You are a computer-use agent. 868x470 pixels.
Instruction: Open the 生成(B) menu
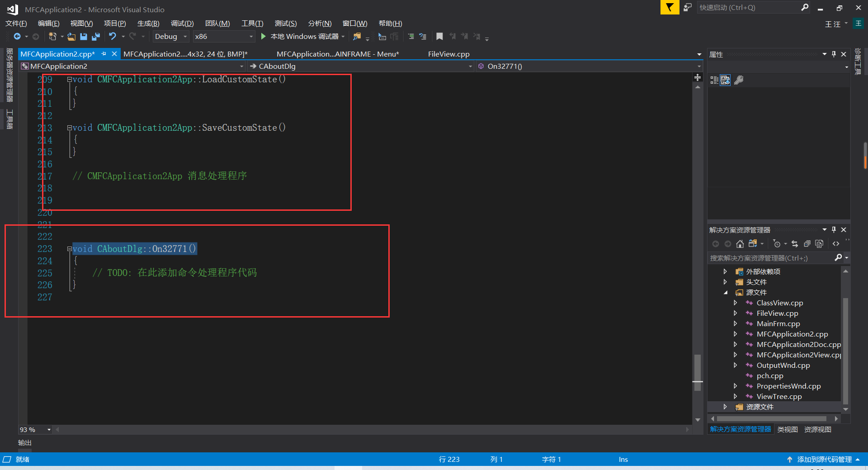click(148, 24)
